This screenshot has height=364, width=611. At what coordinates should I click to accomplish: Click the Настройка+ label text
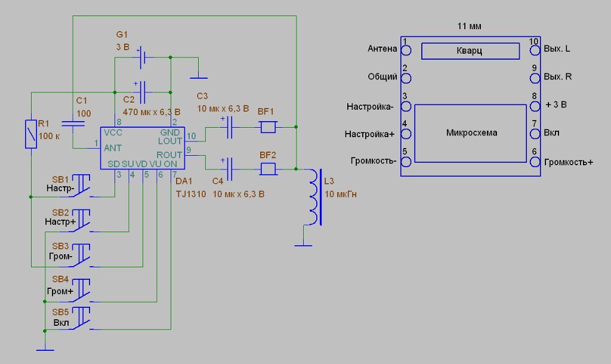[x=370, y=134]
